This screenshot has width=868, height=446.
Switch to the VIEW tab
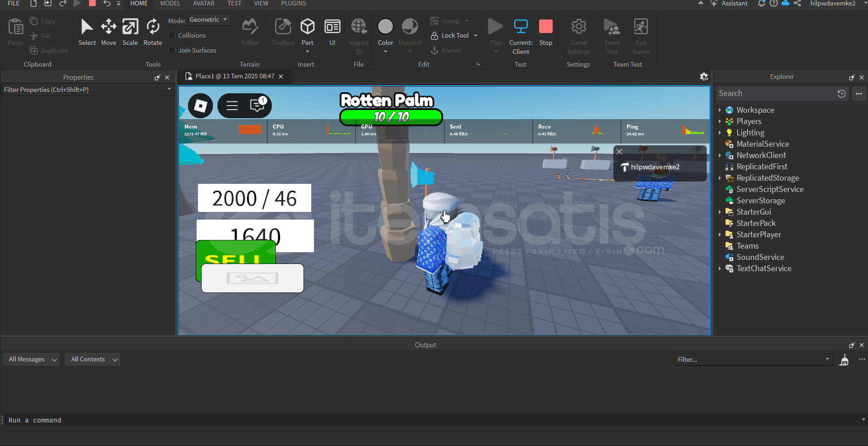[261, 3]
